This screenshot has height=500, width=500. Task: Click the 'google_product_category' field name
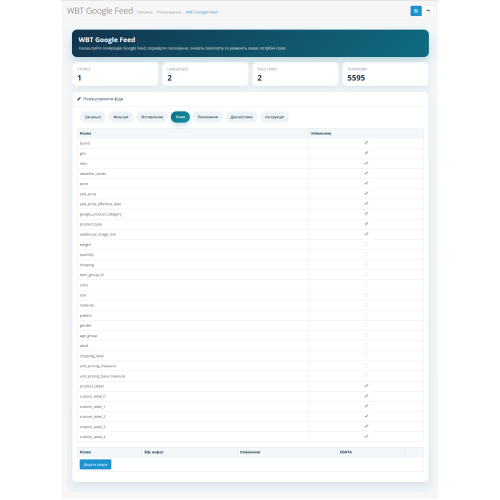click(x=101, y=214)
